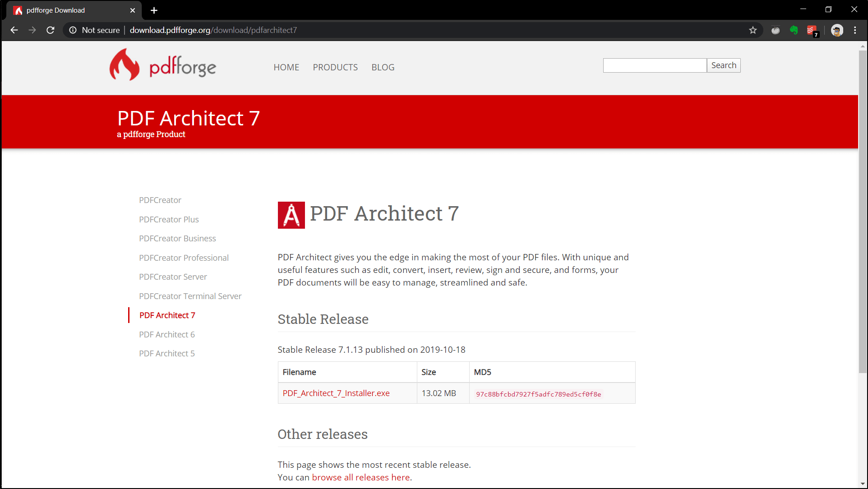
Task: Bookmark this page with the star icon
Action: [x=753, y=30]
